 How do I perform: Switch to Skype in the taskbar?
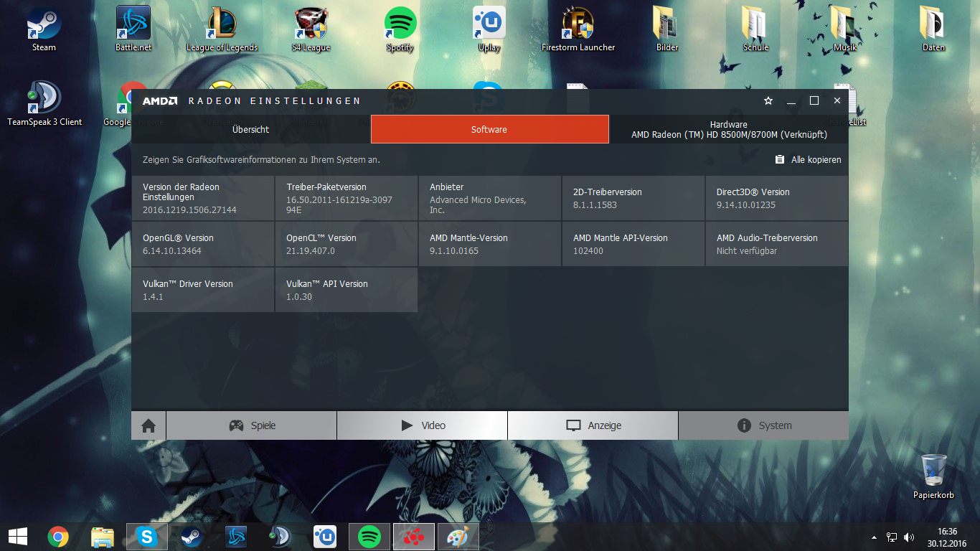coord(147,536)
